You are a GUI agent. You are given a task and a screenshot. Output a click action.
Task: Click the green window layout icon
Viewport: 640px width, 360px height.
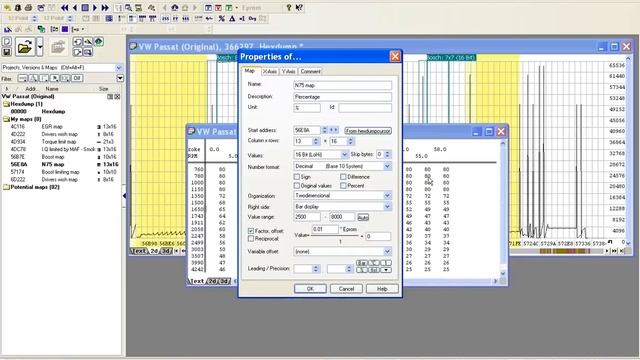[229, 7]
